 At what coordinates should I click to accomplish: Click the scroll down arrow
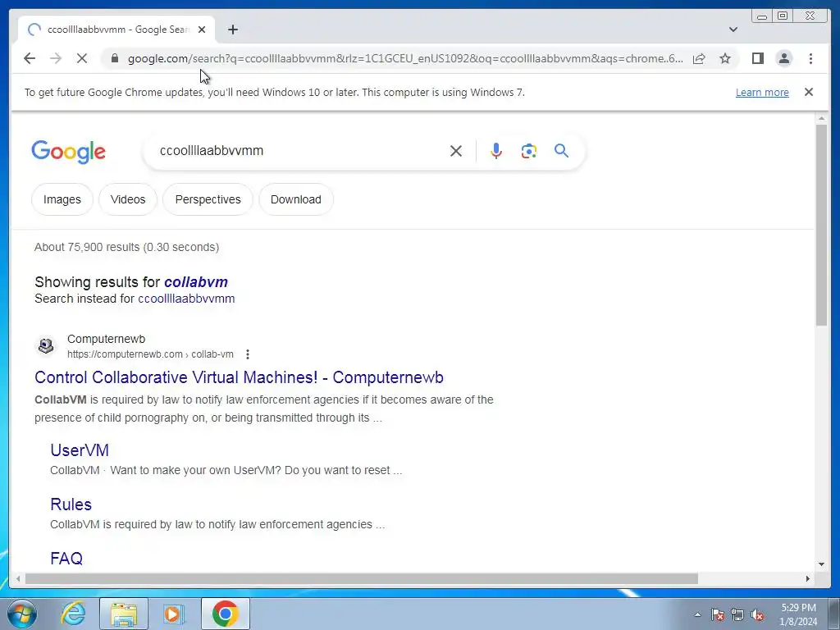pos(821,564)
